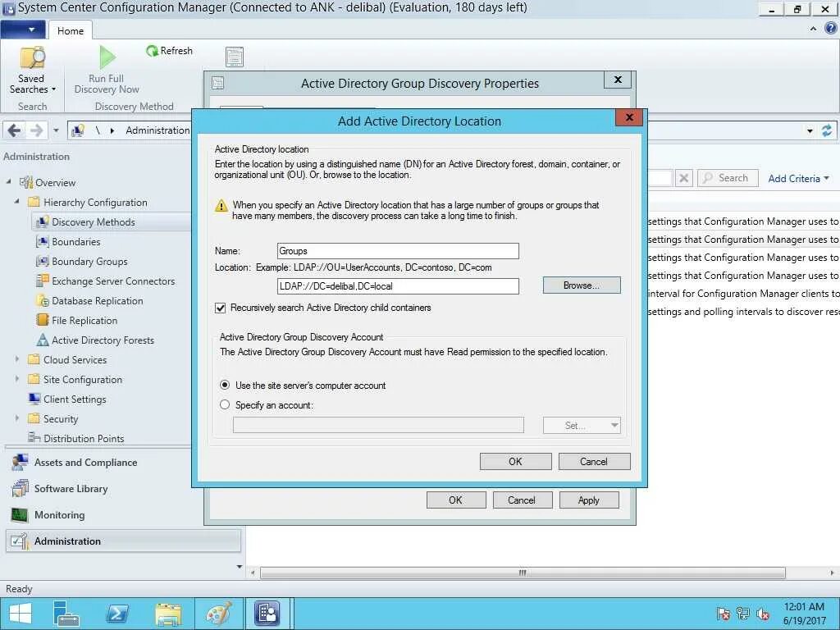Expand Security node
Screen dimensions: 840x630
[17, 418]
